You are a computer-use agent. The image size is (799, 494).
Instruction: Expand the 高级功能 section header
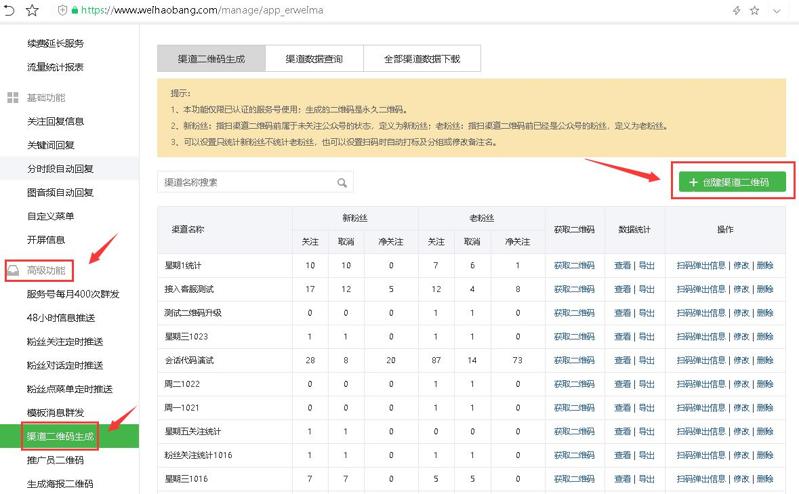point(46,270)
